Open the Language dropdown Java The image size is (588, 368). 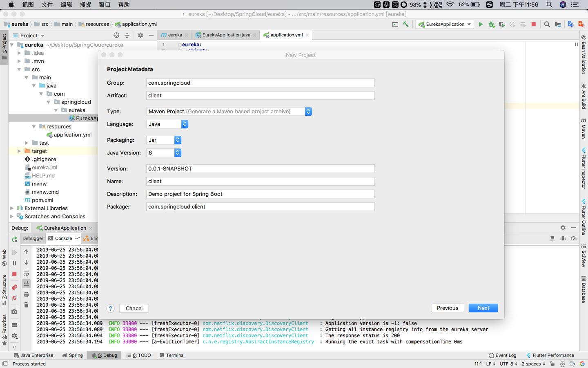click(x=167, y=124)
